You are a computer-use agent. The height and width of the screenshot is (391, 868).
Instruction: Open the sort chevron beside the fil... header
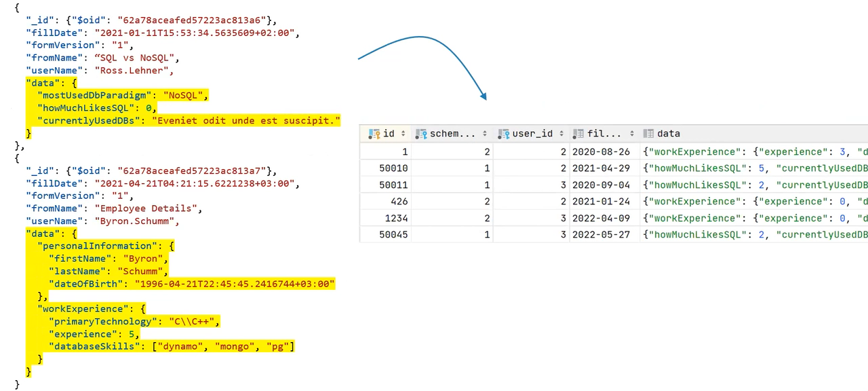(x=631, y=134)
